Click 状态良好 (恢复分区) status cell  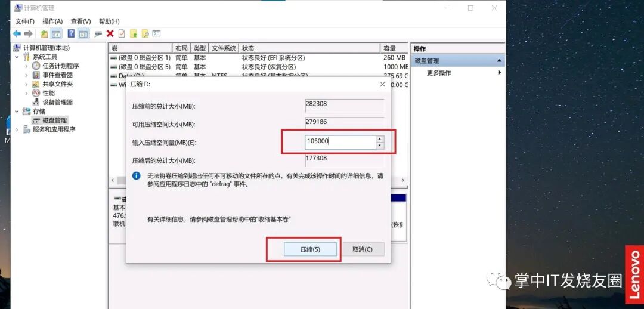(x=269, y=67)
